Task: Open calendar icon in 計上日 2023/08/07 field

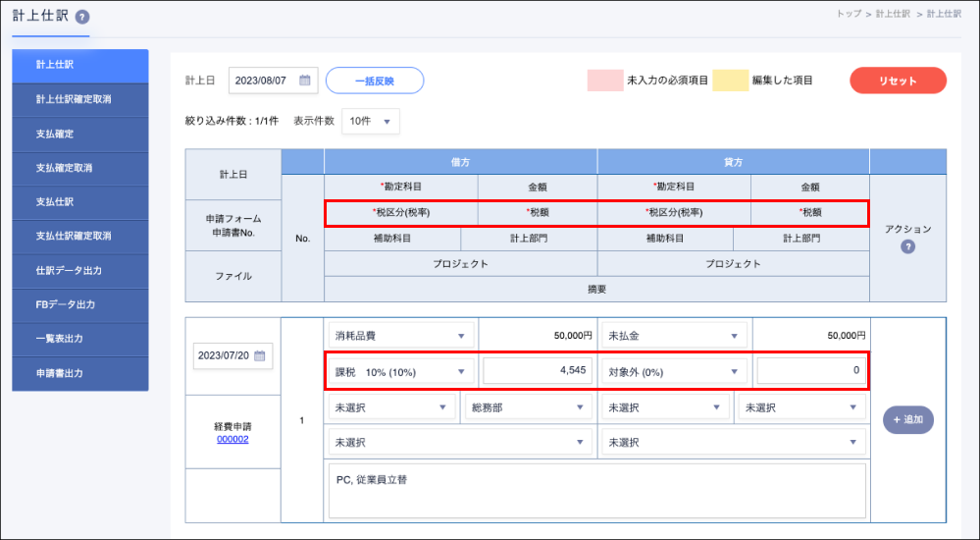Action: pyautogui.click(x=305, y=81)
